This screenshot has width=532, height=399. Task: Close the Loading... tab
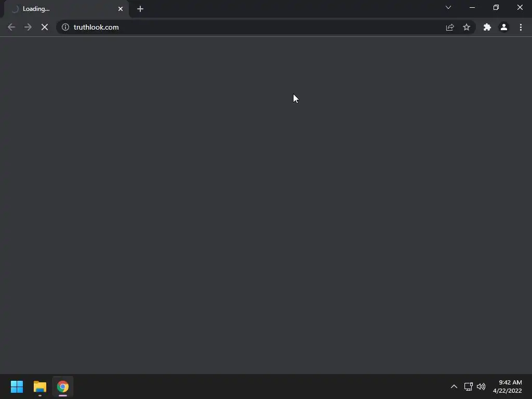pos(121,9)
